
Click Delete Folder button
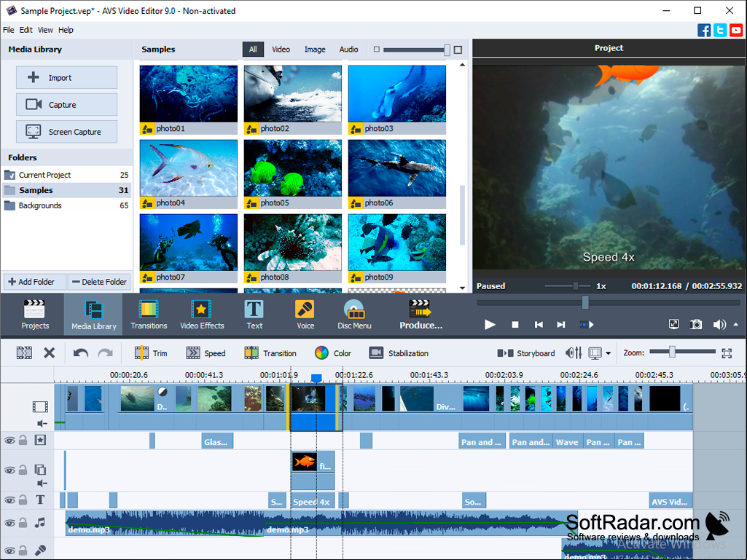(x=99, y=282)
